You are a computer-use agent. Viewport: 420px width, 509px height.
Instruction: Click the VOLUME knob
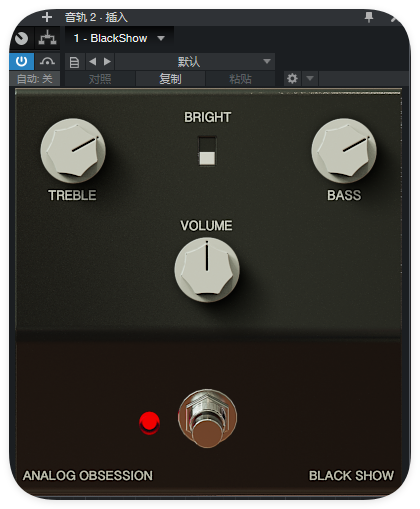coord(207,270)
